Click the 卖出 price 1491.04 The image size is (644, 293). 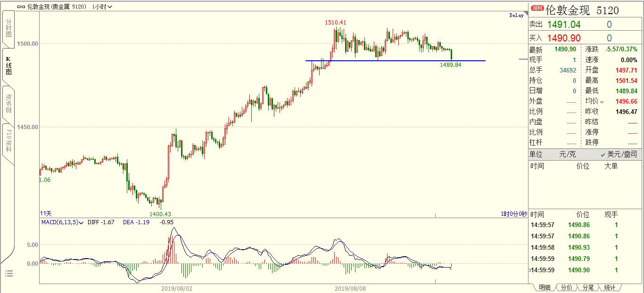click(x=563, y=25)
